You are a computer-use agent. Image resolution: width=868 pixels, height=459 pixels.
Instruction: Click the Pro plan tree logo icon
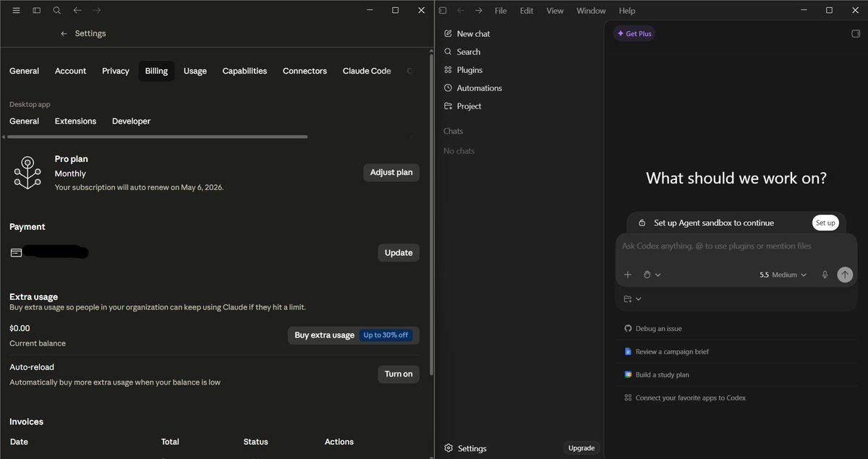point(27,173)
